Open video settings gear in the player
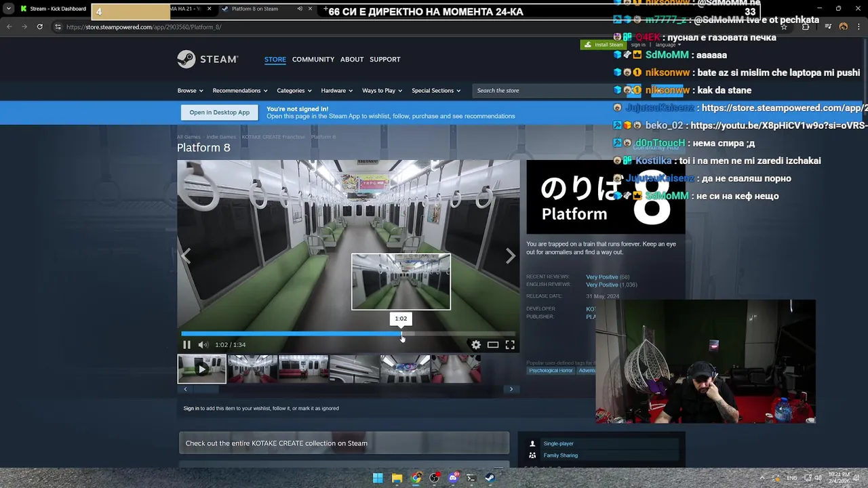The image size is (868, 488). [x=476, y=345]
